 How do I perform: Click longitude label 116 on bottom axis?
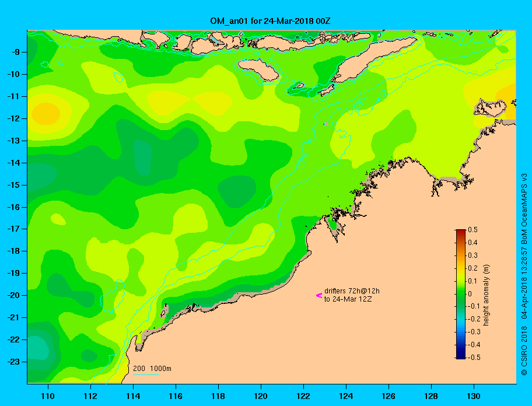[x=176, y=396]
